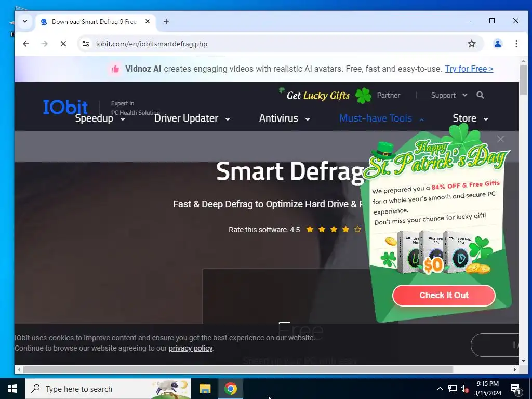This screenshot has height=399, width=532.
Task: Open the notification center icon
Action: coord(515,389)
